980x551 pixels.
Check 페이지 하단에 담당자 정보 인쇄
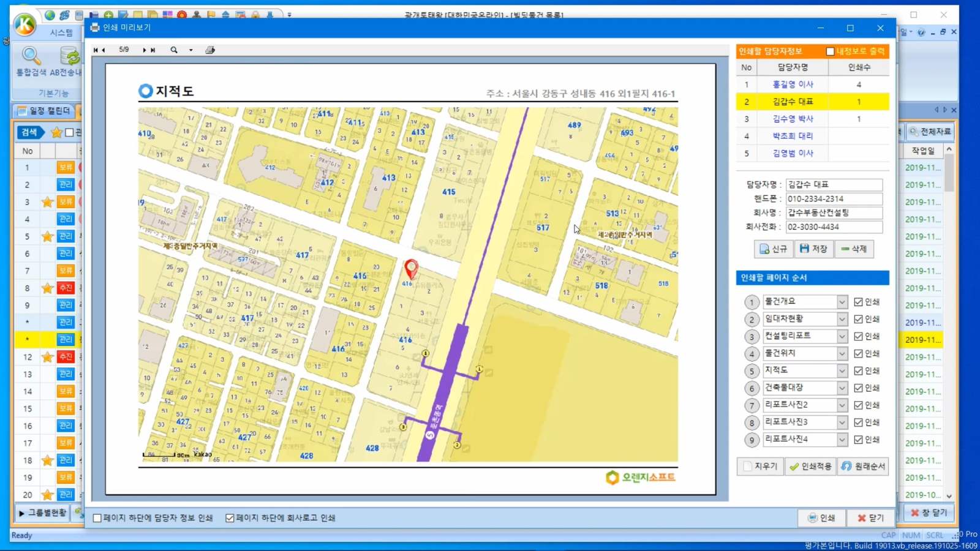(97, 518)
